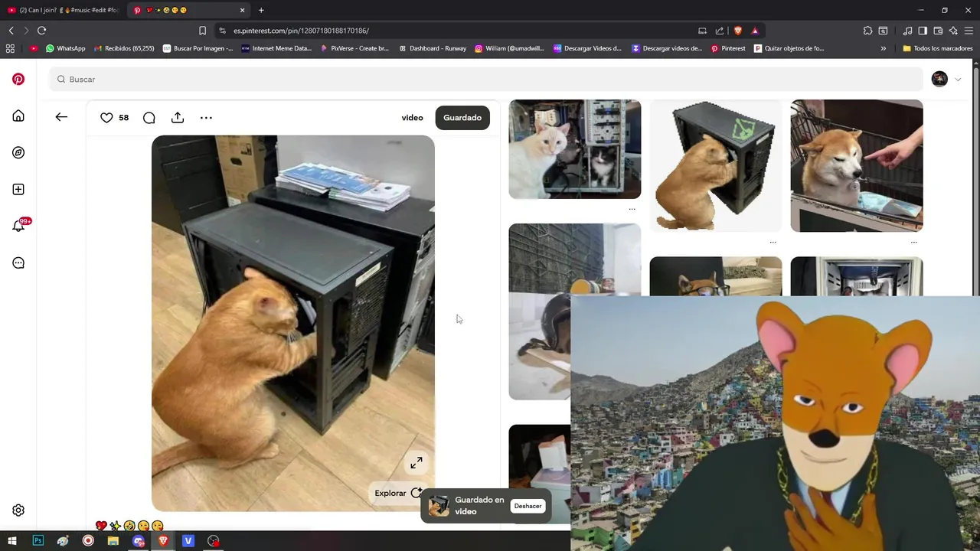Open the Pinterest logo home link
This screenshot has height=551, width=980.
[18, 79]
